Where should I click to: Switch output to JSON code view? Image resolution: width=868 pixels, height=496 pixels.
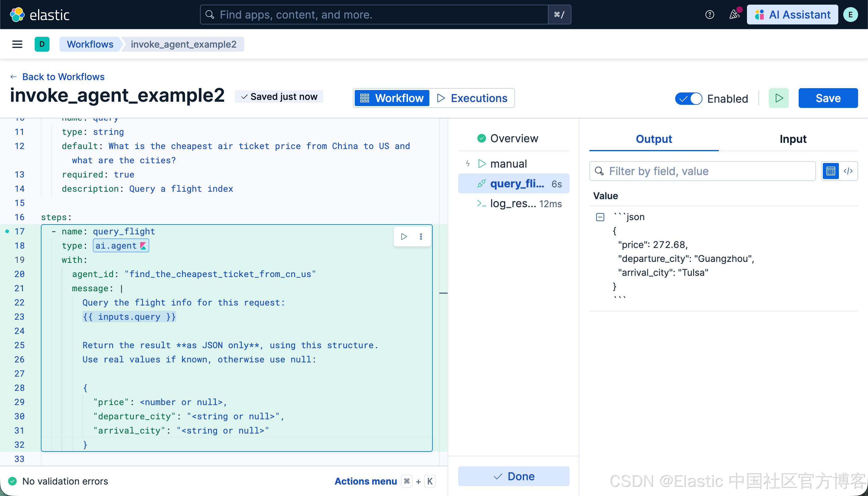pos(848,171)
